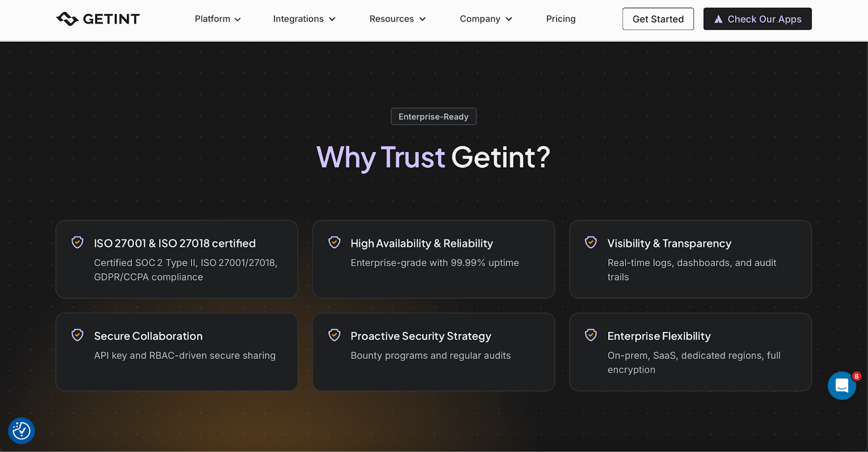Click the Getint logo icon

click(x=67, y=19)
